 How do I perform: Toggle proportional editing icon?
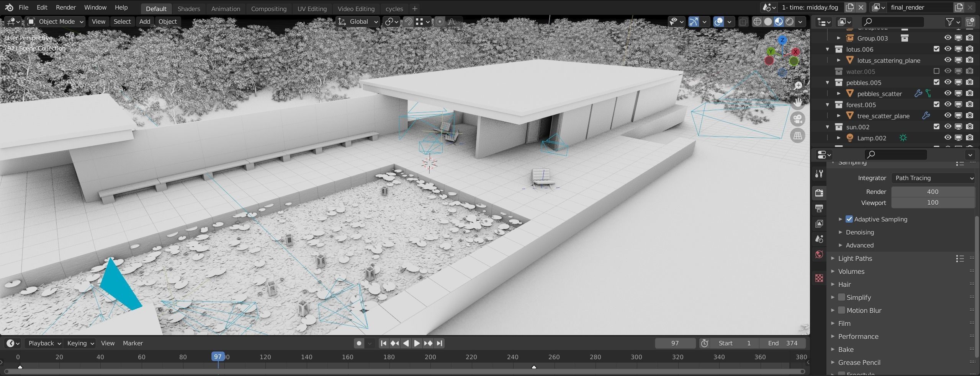(440, 22)
